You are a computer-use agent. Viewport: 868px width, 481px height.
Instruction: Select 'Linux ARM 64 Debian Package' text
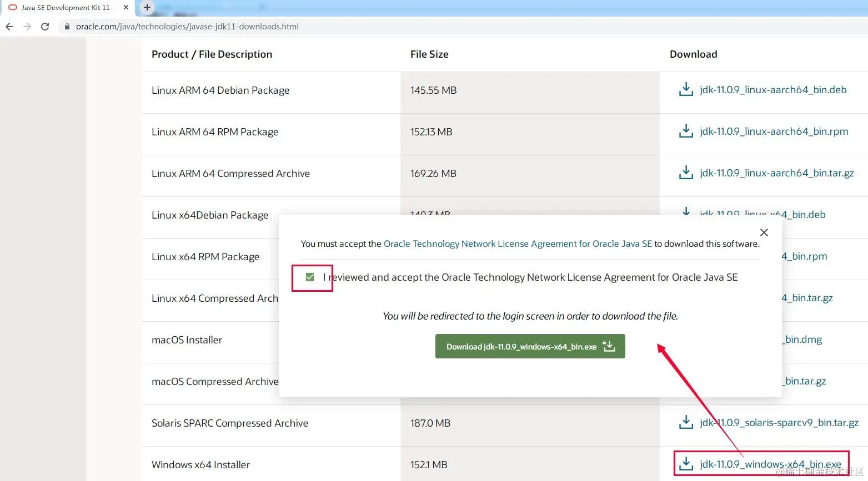(x=220, y=90)
